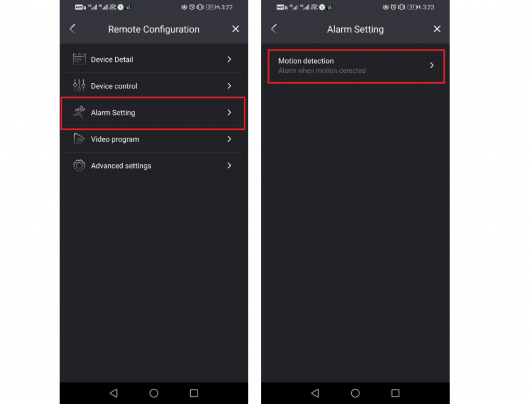Close the Remote Configuration page

click(x=235, y=29)
